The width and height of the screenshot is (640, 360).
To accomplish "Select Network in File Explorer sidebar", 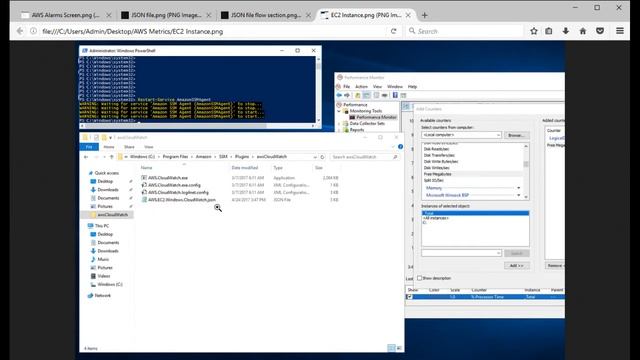I will (x=102, y=295).
